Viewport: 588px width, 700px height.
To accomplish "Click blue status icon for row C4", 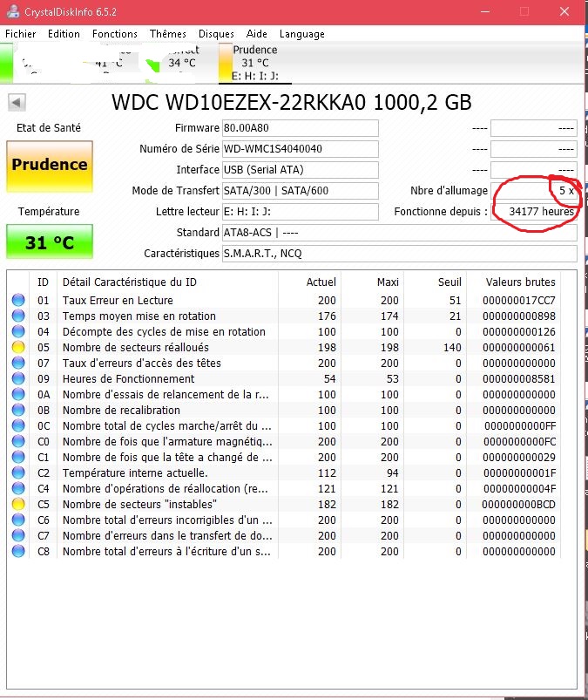I will tap(18, 488).
